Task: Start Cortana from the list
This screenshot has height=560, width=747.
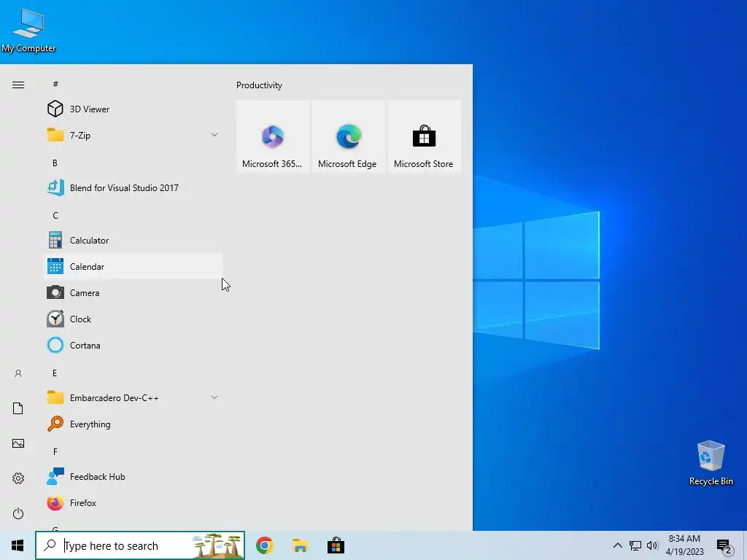Action: coord(133,345)
